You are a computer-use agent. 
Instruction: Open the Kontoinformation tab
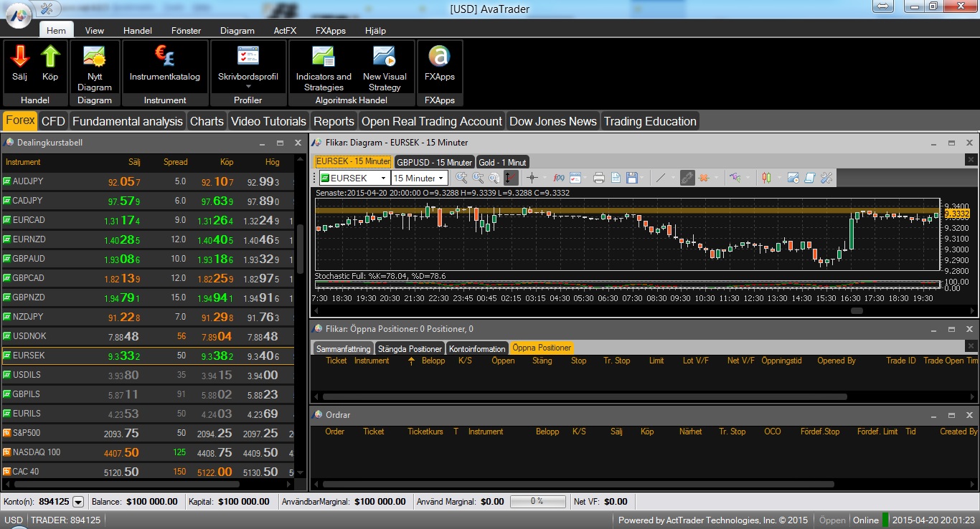(477, 348)
